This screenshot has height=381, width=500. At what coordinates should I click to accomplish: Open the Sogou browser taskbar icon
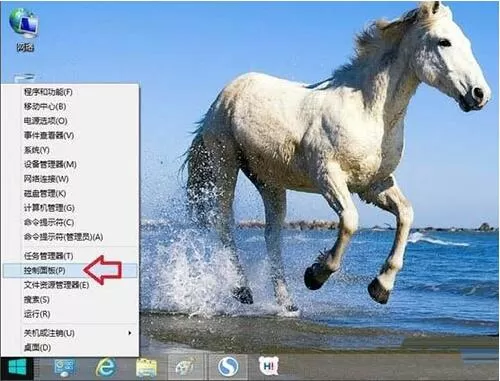click(x=228, y=367)
